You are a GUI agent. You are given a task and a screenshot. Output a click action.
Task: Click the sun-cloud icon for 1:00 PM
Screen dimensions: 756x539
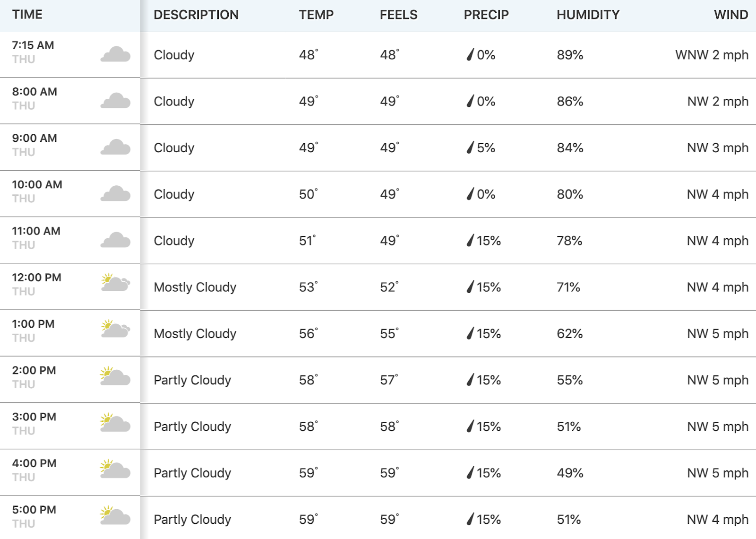tap(115, 329)
